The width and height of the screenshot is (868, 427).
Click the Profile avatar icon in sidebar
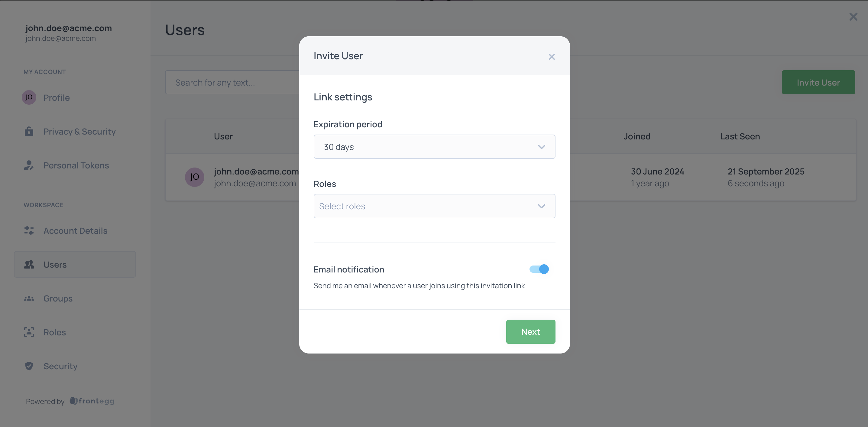(29, 97)
